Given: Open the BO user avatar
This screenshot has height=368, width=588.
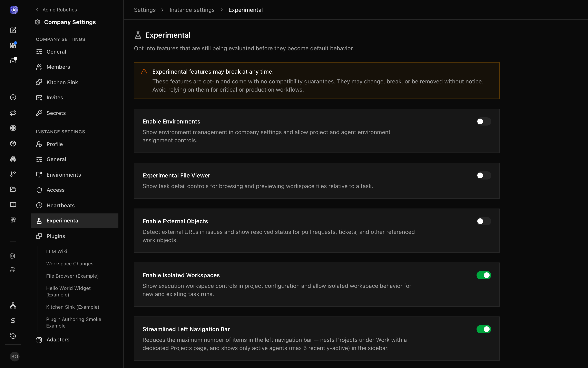Looking at the screenshot, I should (14, 357).
